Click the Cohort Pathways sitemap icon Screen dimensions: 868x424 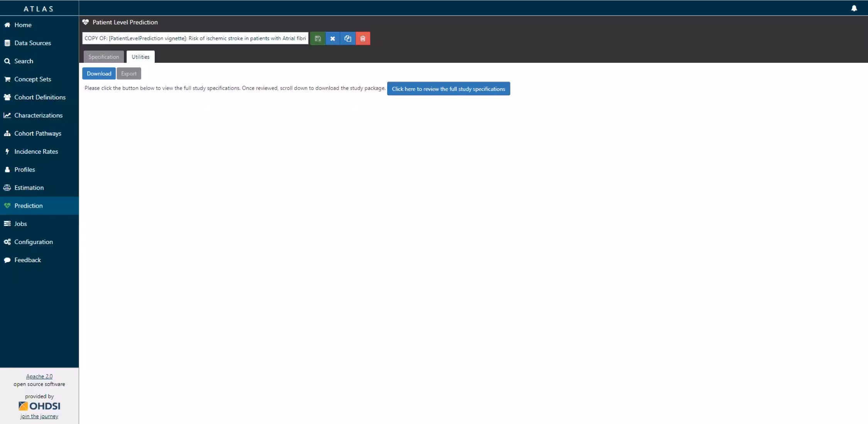7,134
